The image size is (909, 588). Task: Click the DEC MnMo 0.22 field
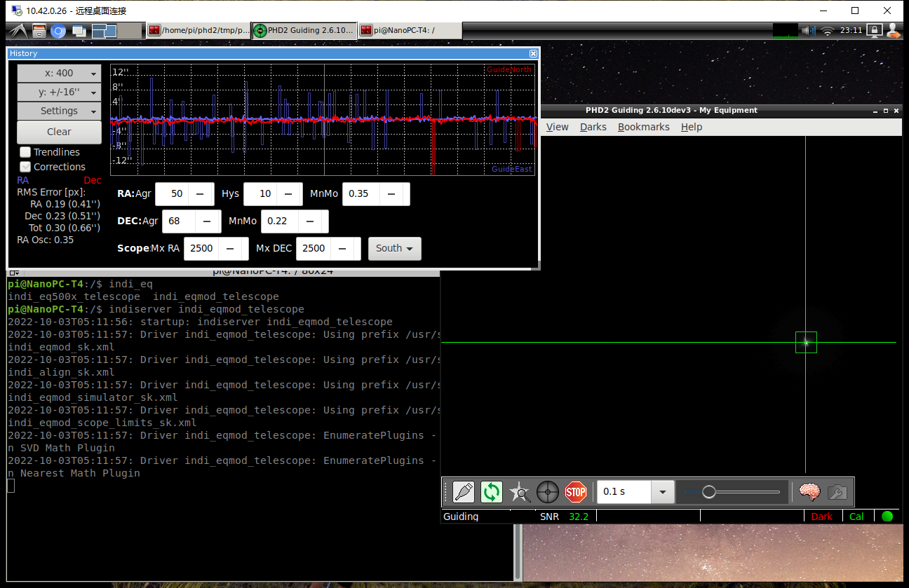pos(279,221)
